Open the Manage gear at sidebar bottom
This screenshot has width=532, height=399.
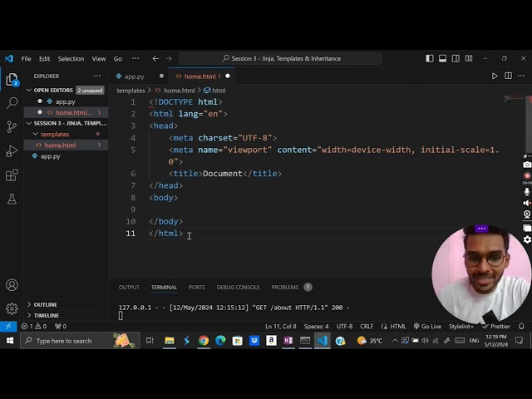[12, 308]
